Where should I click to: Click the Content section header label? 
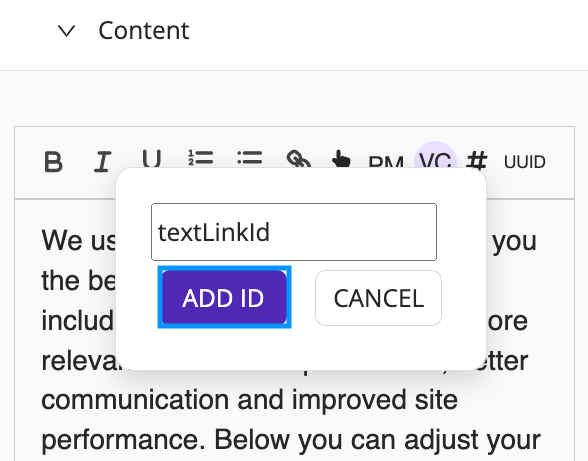[x=144, y=30]
